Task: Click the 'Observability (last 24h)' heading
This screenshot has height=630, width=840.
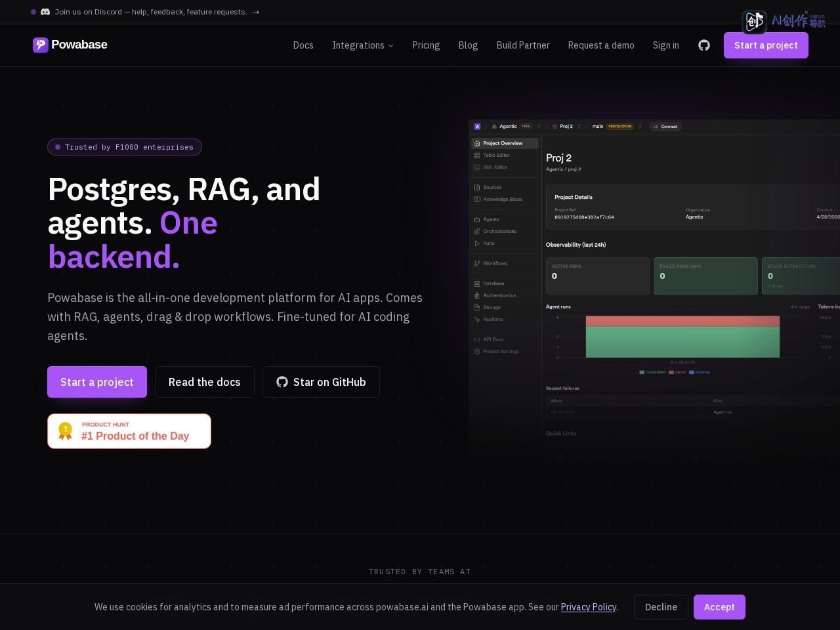Action: pyautogui.click(x=576, y=245)
